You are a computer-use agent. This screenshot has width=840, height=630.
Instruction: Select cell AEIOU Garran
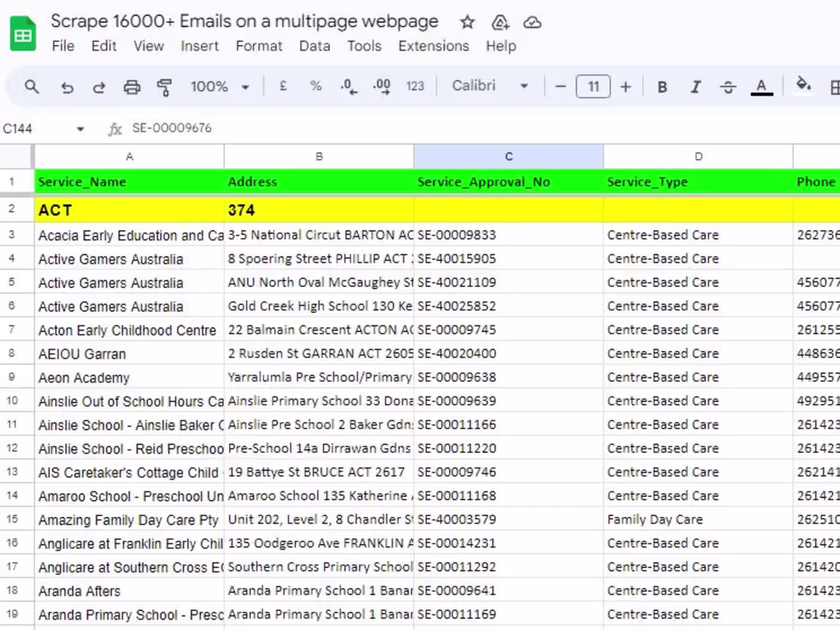point(129,354)
